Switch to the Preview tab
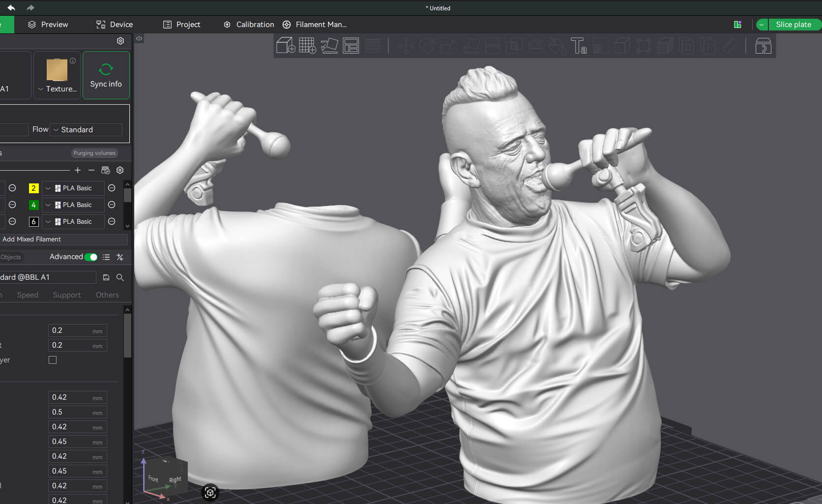The image size is (822, 504). [x=48, y=25]
